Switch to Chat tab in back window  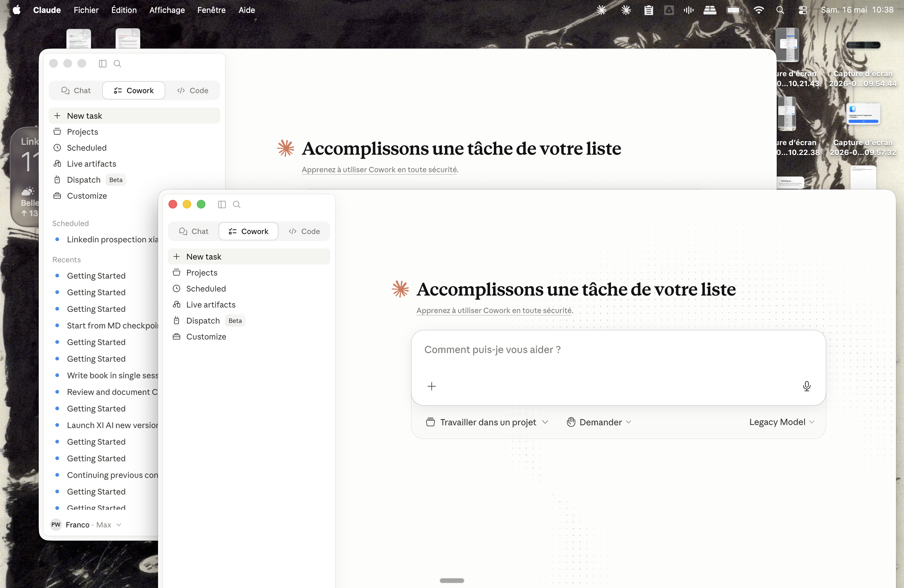tap(76, 90)
